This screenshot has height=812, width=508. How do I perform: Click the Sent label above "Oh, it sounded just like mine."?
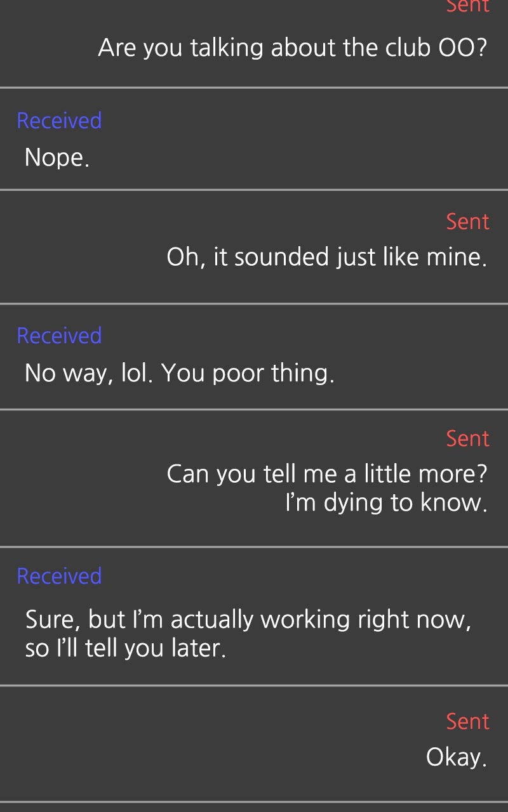[x=467, y=221]
